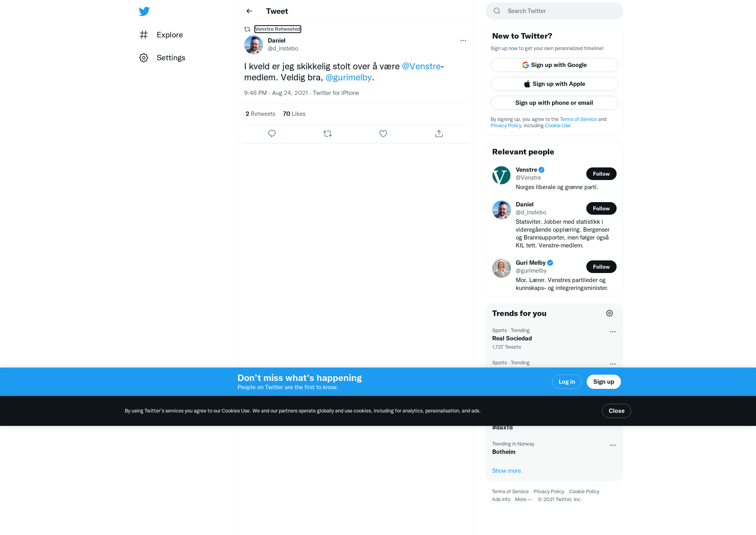Open more options for Real Sociedad trend
This screenshot has width=756, height=535.
pos(613,332)
